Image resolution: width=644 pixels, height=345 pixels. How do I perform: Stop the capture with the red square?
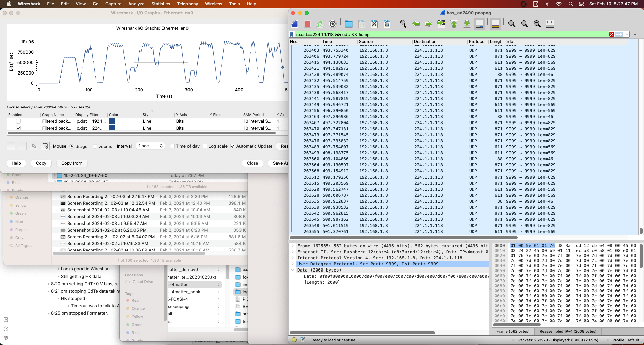click(307, 24)
